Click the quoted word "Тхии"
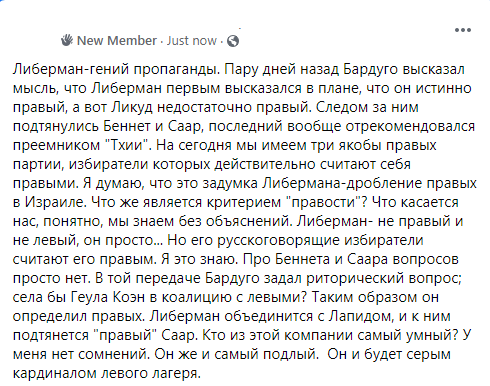490x386 pixels. tap(127, 145)
